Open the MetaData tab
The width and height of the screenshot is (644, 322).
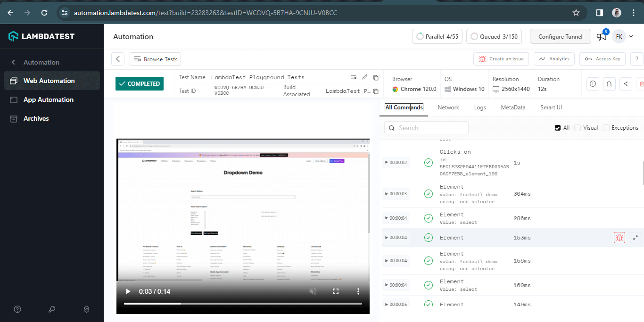point(513,107)
